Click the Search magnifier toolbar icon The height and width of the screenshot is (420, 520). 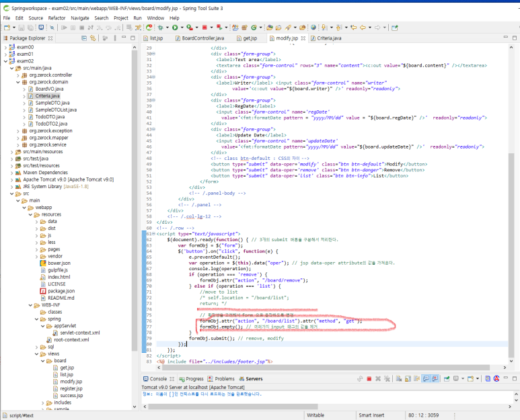tap(288, 28)
